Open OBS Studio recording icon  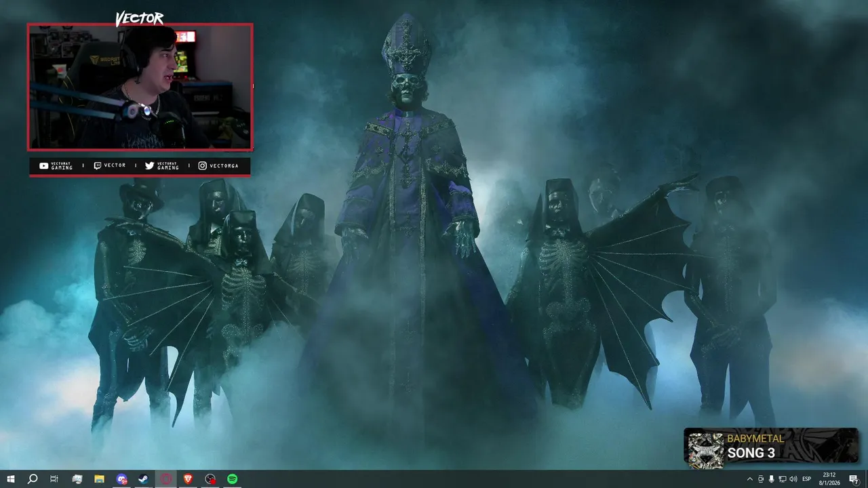[210, 479]
